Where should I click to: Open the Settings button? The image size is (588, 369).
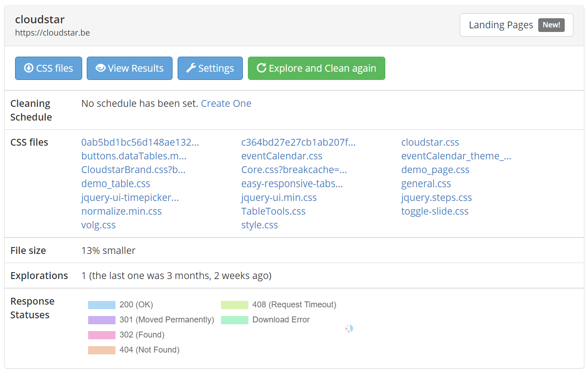[210, 69]
